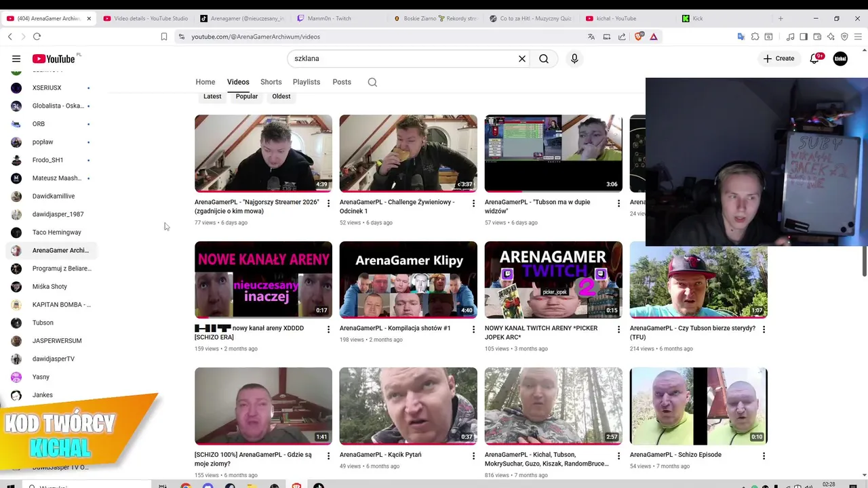
Task: Click the magnifier search button
Action: (544, 59)
